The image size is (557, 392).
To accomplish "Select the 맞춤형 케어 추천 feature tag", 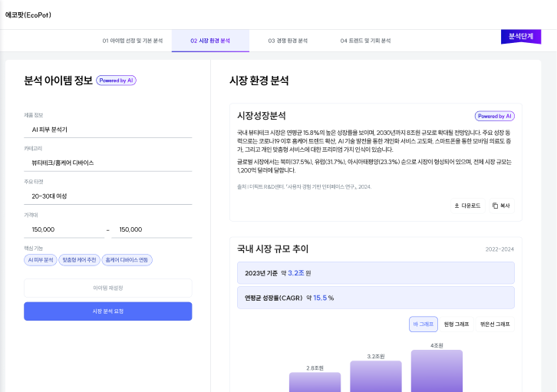I will coord(80,260).
